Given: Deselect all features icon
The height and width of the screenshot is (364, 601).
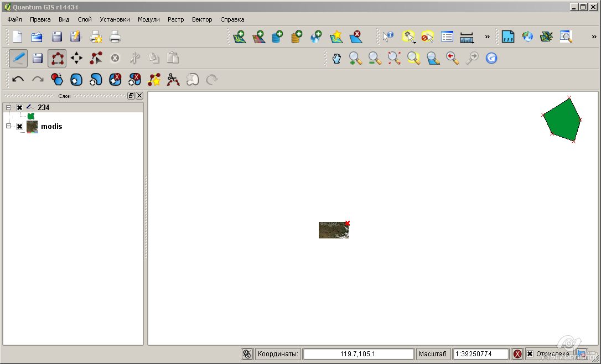Looking at the screenshot, I should click(x=427, y=37).
